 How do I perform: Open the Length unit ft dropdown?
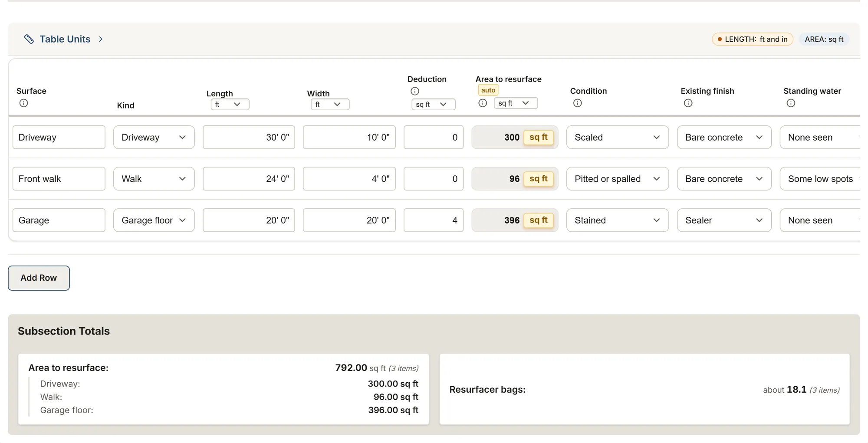pyautogui.click(x=230, y=105)
